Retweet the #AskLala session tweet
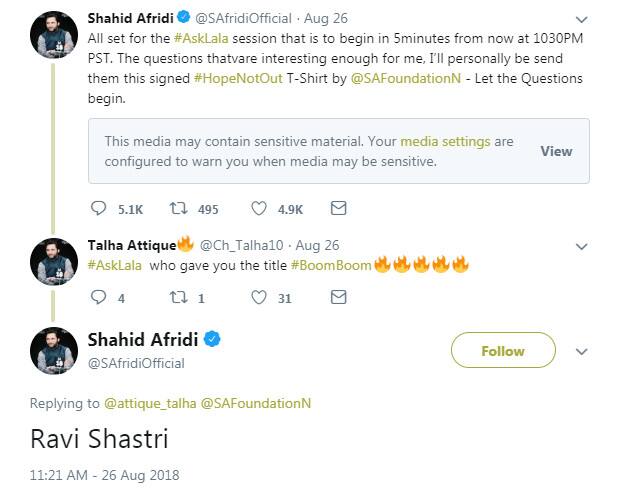Viewport: 618px width, 496px height. (x=178, y=208)
